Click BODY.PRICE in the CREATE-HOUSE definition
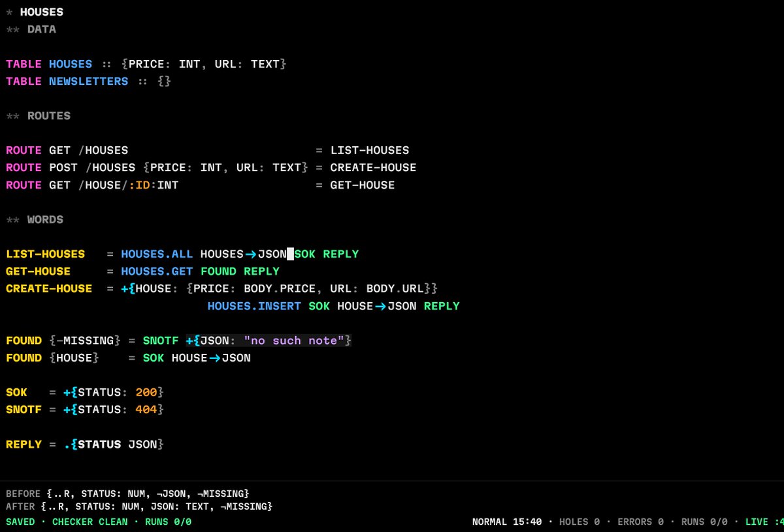 coord(280,289)
